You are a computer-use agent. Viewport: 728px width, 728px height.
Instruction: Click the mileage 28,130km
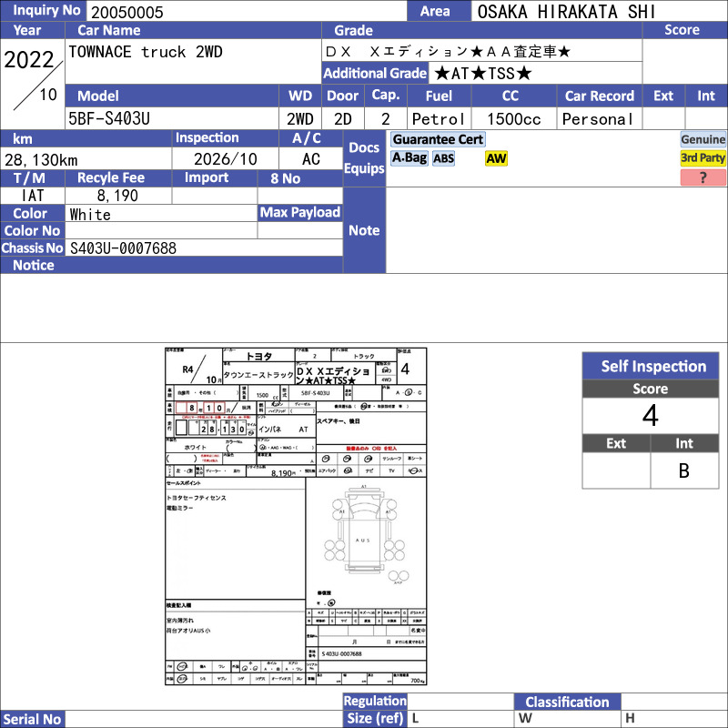pyautogui.click(x=41, y=160)
